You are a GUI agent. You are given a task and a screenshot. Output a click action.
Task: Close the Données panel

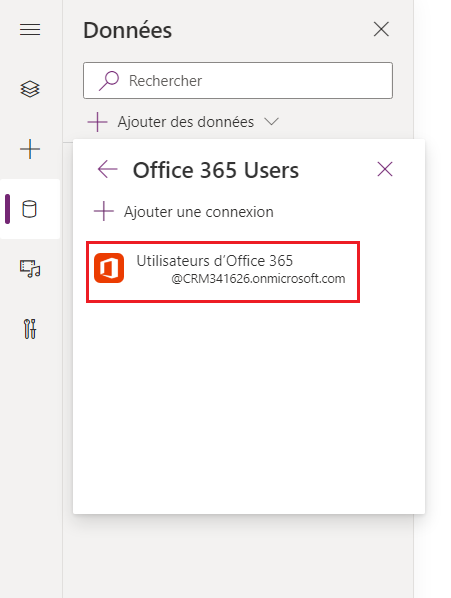381,29
